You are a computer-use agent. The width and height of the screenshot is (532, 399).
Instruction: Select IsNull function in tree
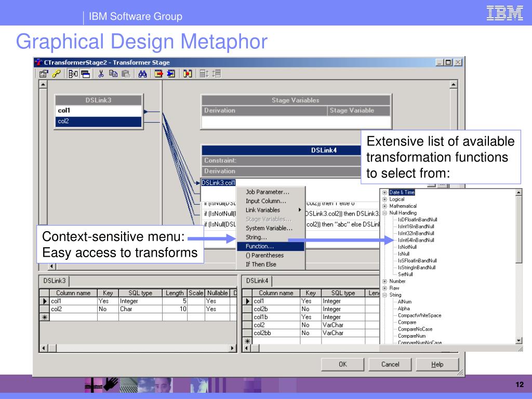pyautogui.click(x=404, y=254)
